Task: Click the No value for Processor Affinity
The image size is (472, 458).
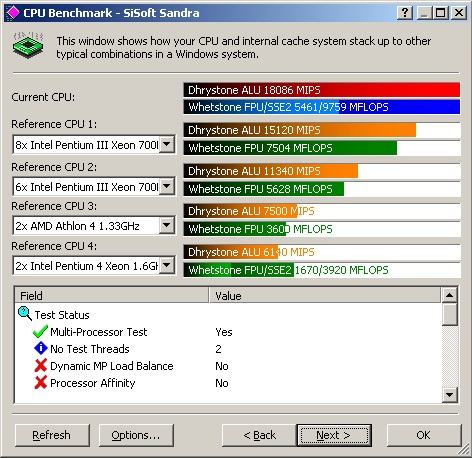Action: [x=222, y=383]
